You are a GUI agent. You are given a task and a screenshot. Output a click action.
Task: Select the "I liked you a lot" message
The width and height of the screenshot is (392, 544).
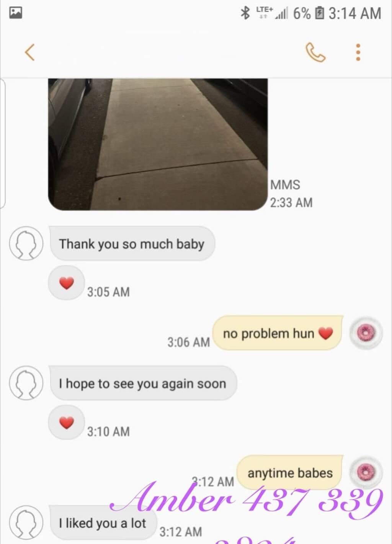pos(103,523)
